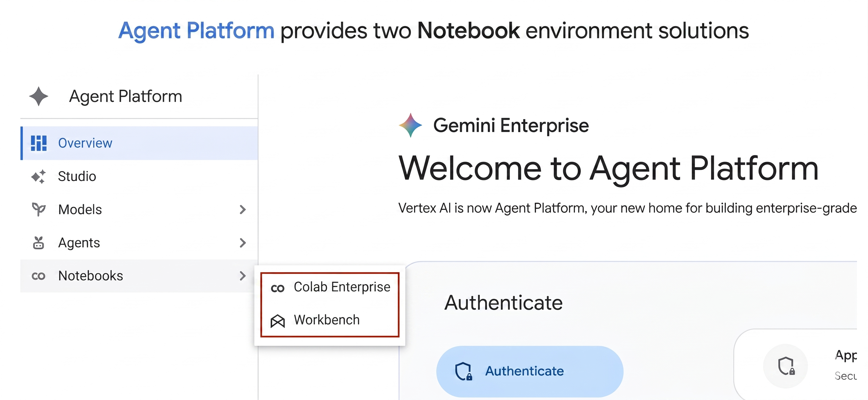Image resolution: width=868 pixels, height=400 pixels.
Task: Click the Gemini Enterprise label
Action: tap(511, 126)
